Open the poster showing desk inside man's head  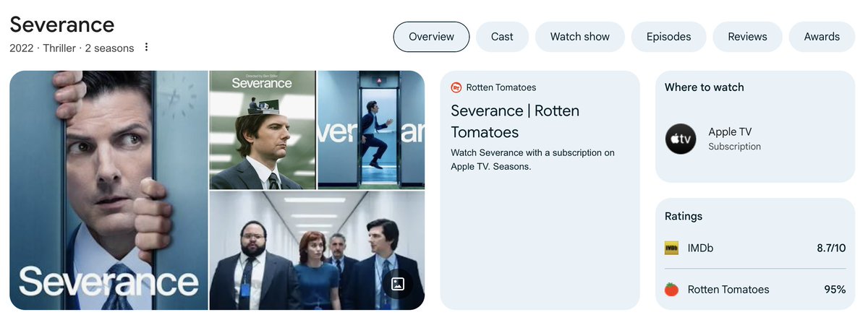[263, 130]
